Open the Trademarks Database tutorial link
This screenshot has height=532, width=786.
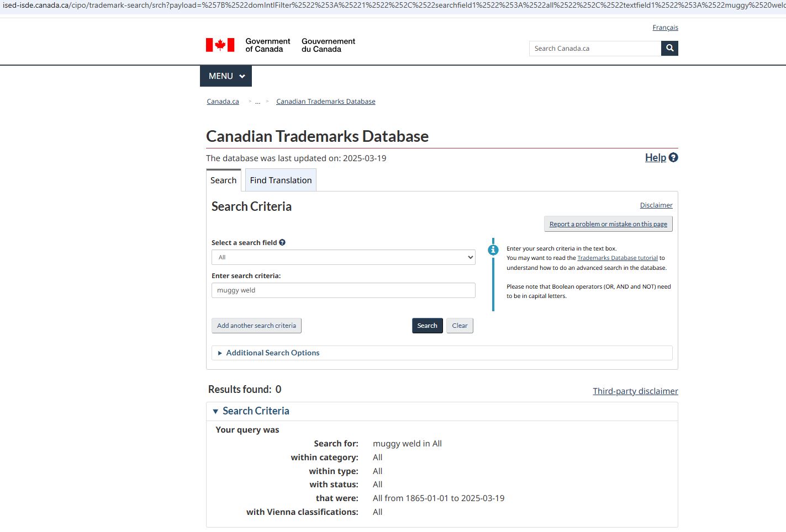click(618, 258)
